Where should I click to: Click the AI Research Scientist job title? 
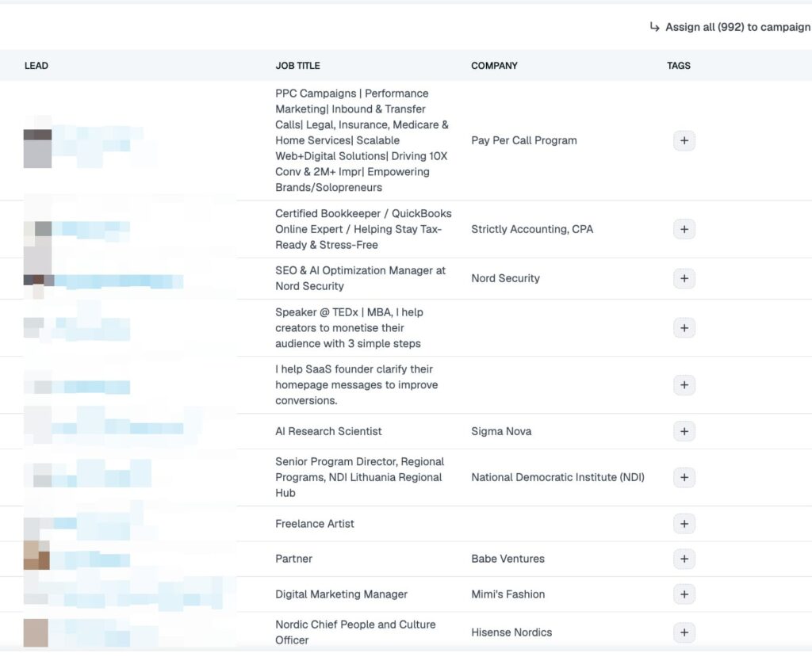click(x=328, y=431)
